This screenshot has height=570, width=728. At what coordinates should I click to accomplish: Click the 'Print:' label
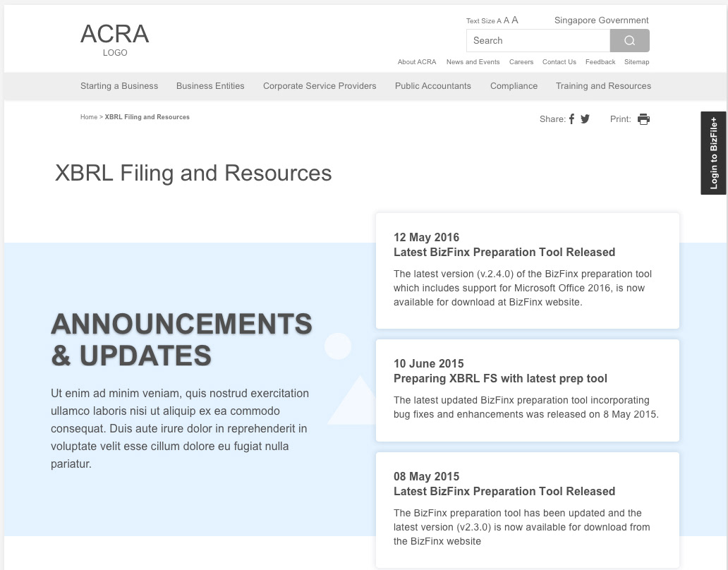click(x=621, y=119)
